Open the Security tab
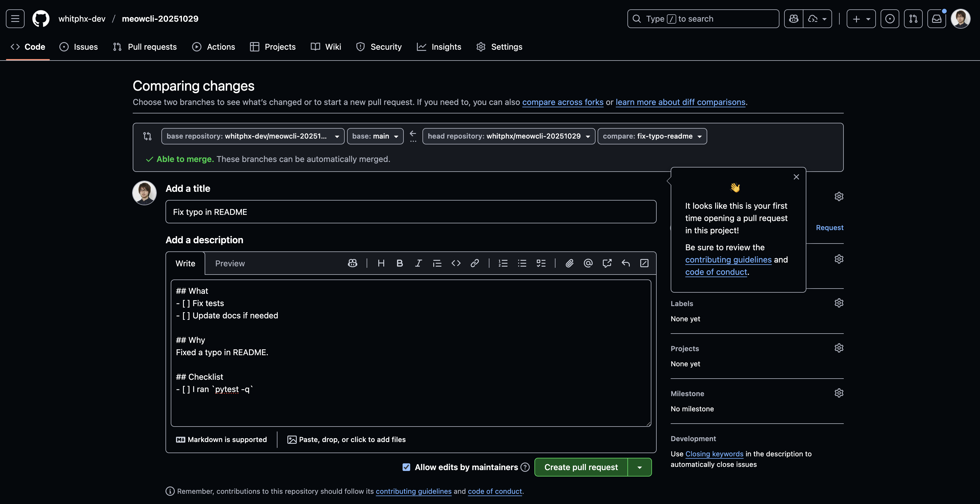 click(x=379, y=47)
